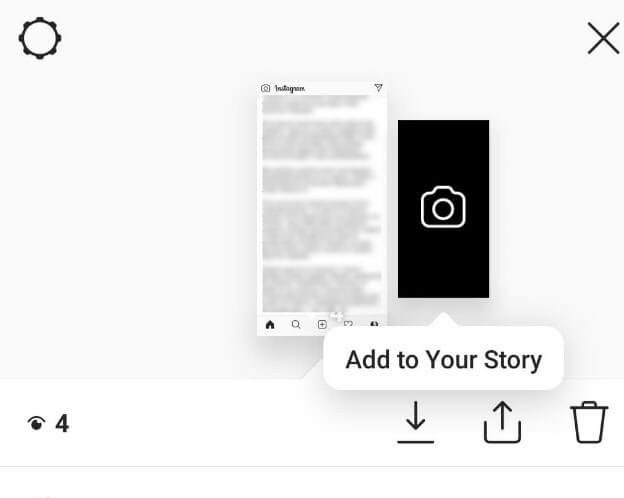
Task: Click the blurred text area of the story preview
Action: [x=322, y=204]
